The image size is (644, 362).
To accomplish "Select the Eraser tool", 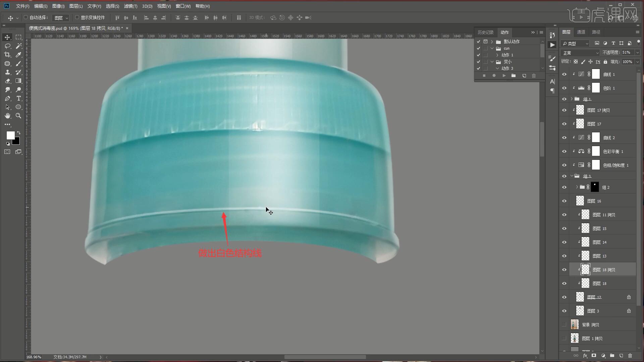I will click(x=7, y=81).
